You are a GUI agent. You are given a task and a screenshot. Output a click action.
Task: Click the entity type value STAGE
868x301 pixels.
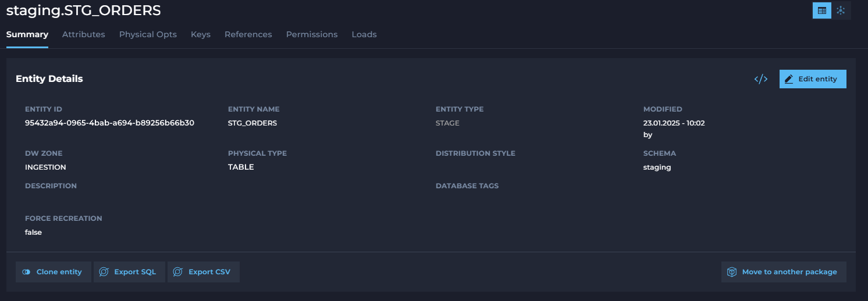tap(447, 123)
